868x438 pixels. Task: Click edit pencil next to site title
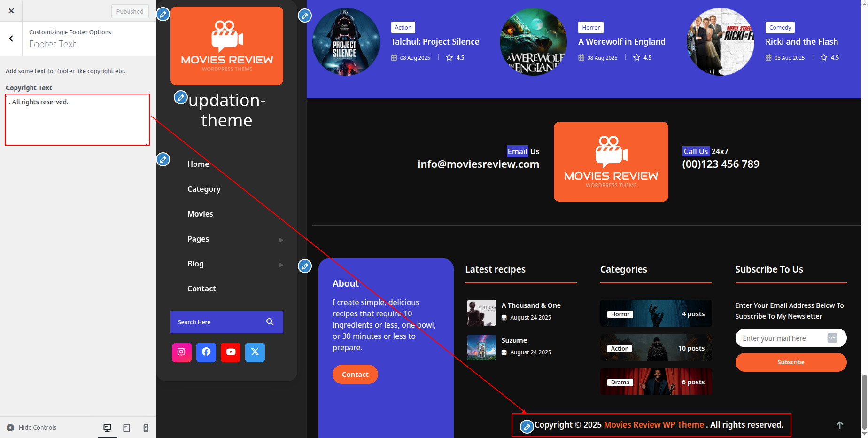[181, 98]
